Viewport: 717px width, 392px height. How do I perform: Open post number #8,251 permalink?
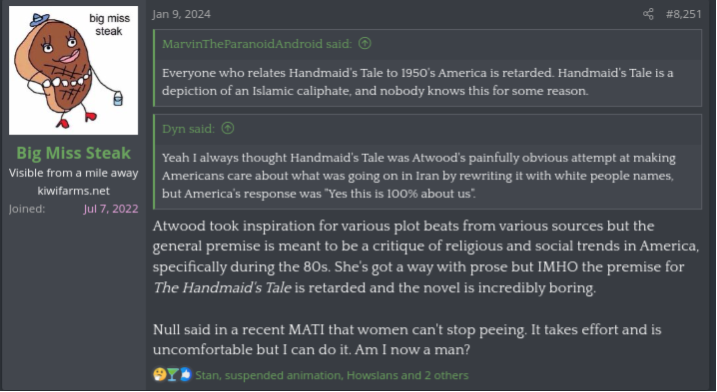tap(683, 14)
